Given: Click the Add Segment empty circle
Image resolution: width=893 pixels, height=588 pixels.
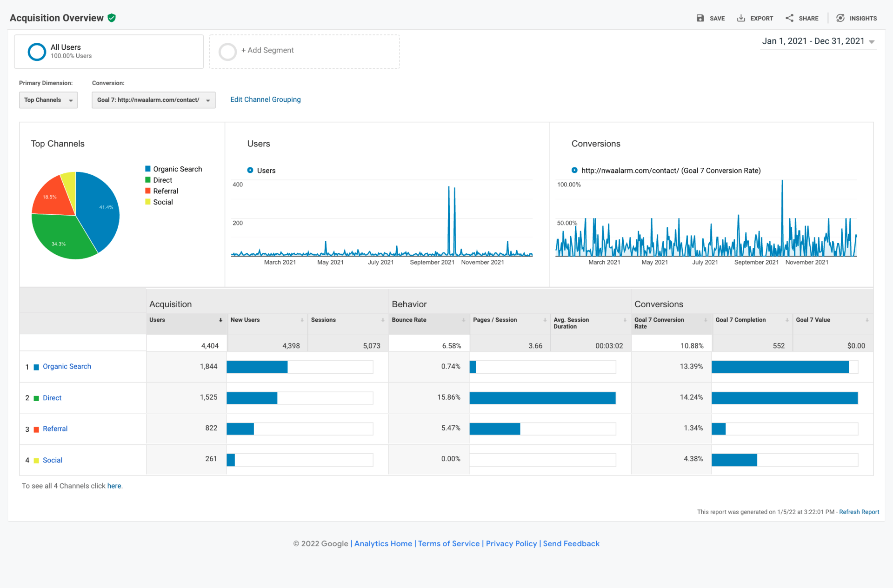Looking at the screenshot, I should (227, 52).
